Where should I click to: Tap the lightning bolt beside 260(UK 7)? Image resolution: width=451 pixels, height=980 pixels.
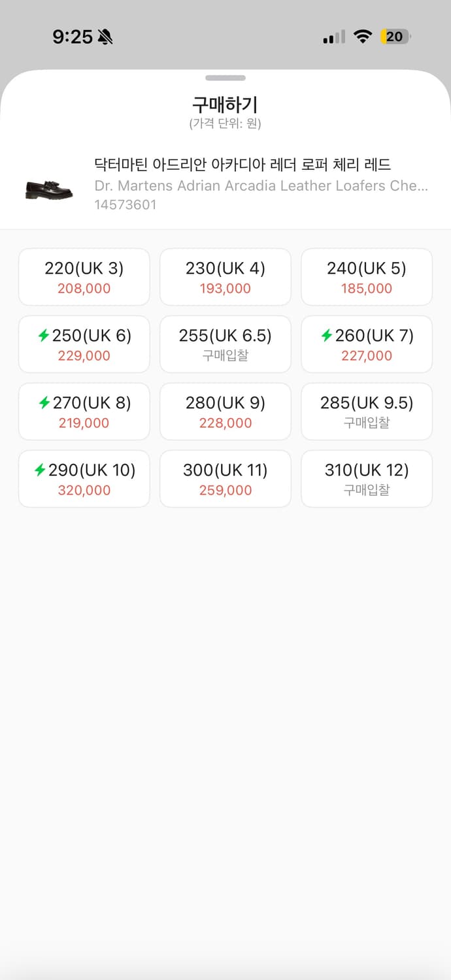(x=327, y=336)
